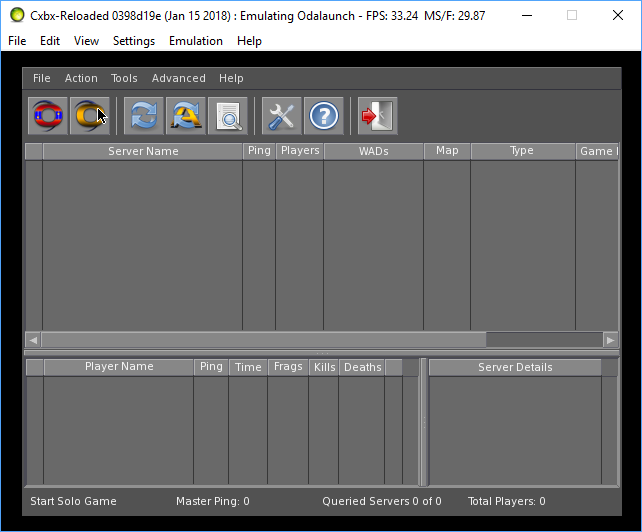Click the left arrow of horizontal scrollbar

click(33, 340)
